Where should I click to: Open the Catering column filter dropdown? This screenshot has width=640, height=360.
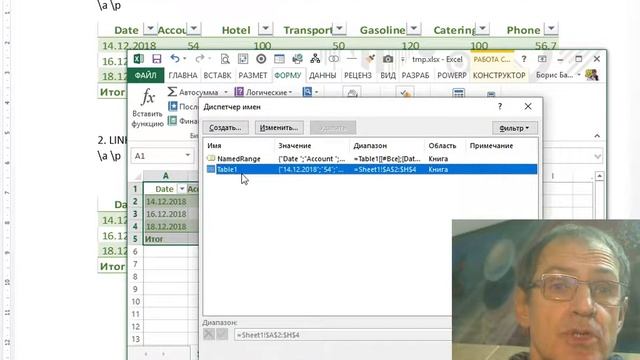pos(482,29)
